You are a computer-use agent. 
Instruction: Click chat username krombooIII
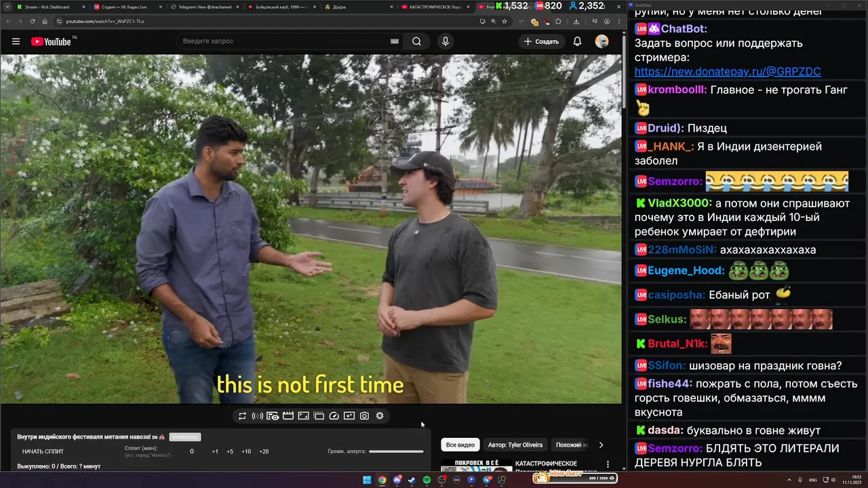click(677, 90)
